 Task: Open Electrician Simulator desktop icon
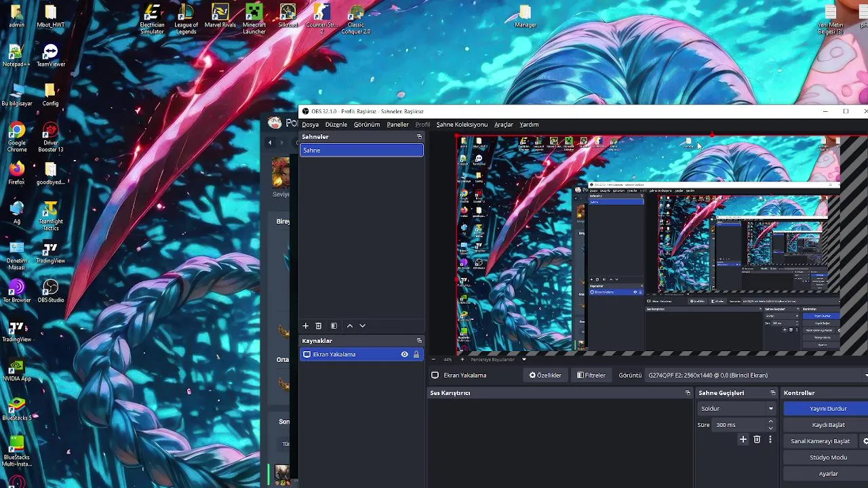152,19
